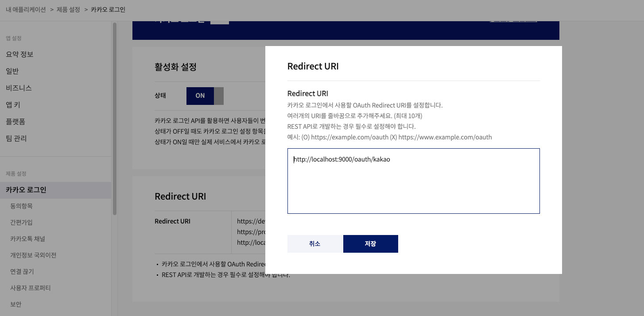
Task: Open 보안 submenu item
Action: coord(16,304)
